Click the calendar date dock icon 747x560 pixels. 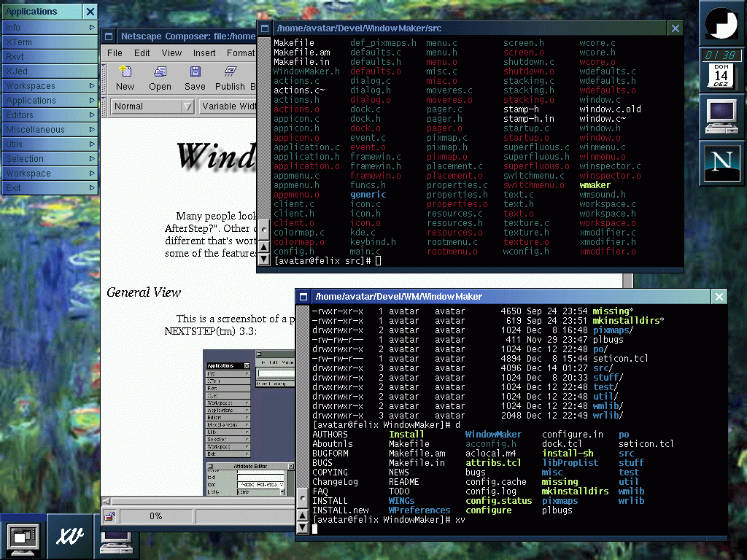721,76
